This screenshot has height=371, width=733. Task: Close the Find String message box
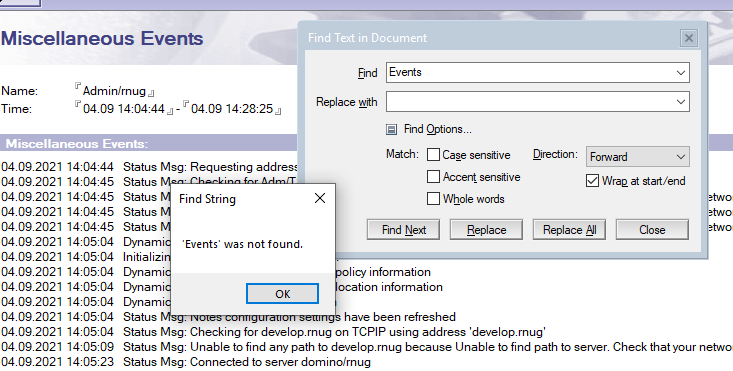click(x=320, y=199)
